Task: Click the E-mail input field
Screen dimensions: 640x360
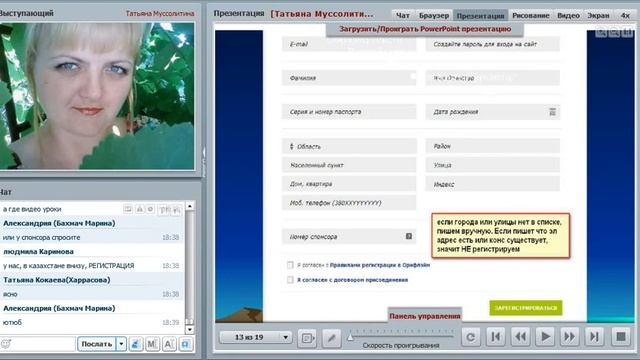Action: click(349, 44)
